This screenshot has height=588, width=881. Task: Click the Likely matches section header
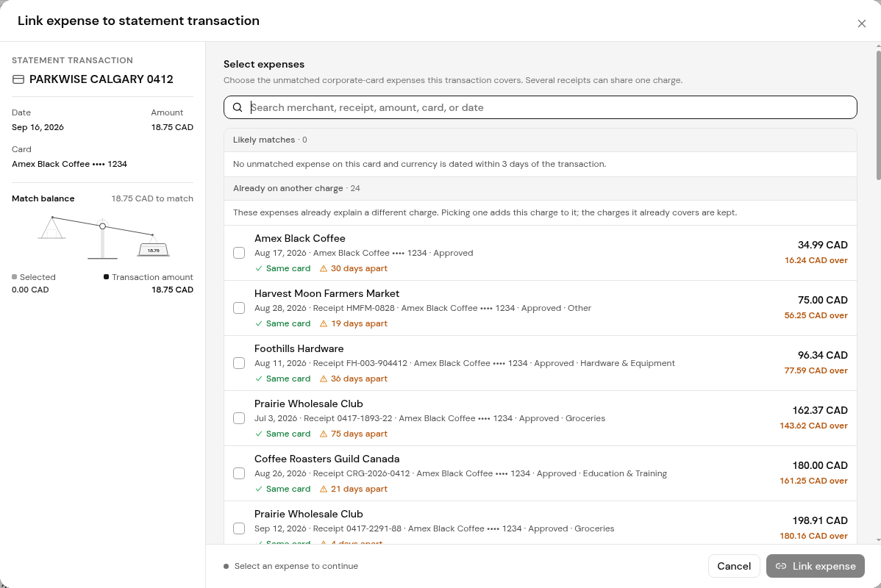pos(540,140)
